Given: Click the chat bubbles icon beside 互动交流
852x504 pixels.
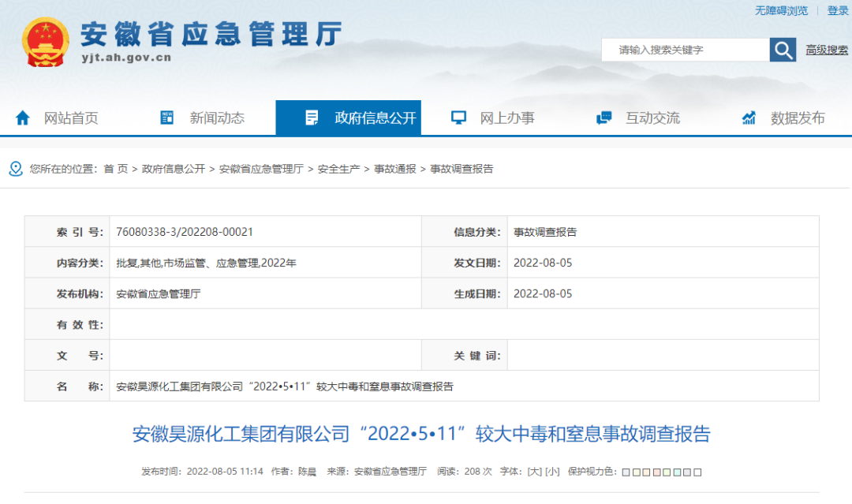Looking at the screenshot, I should (603, 118).
